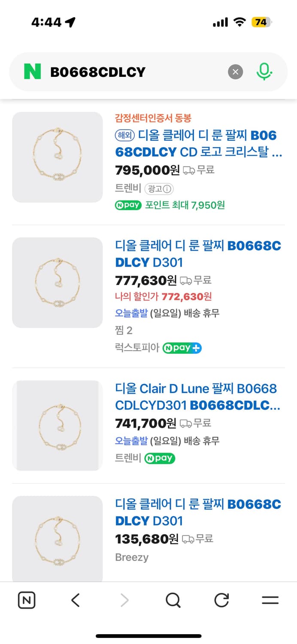Clear the search query with the X button

235,72
